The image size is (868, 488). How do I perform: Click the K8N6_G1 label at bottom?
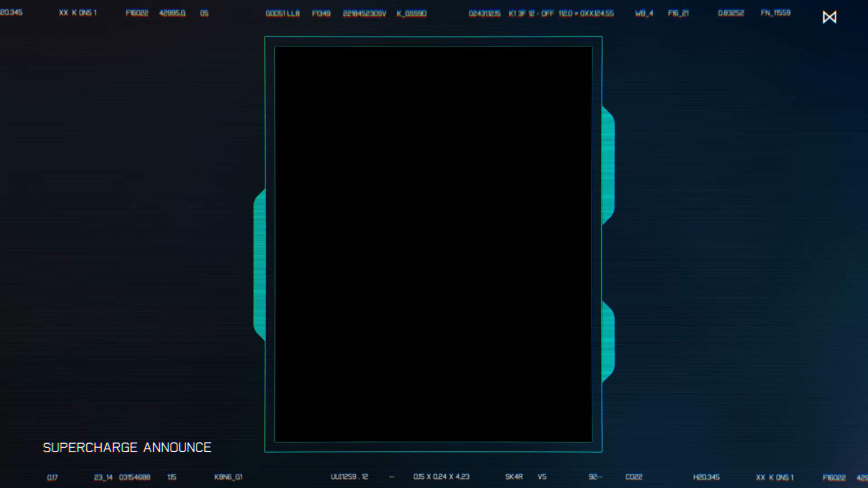[x=228, y=477]
